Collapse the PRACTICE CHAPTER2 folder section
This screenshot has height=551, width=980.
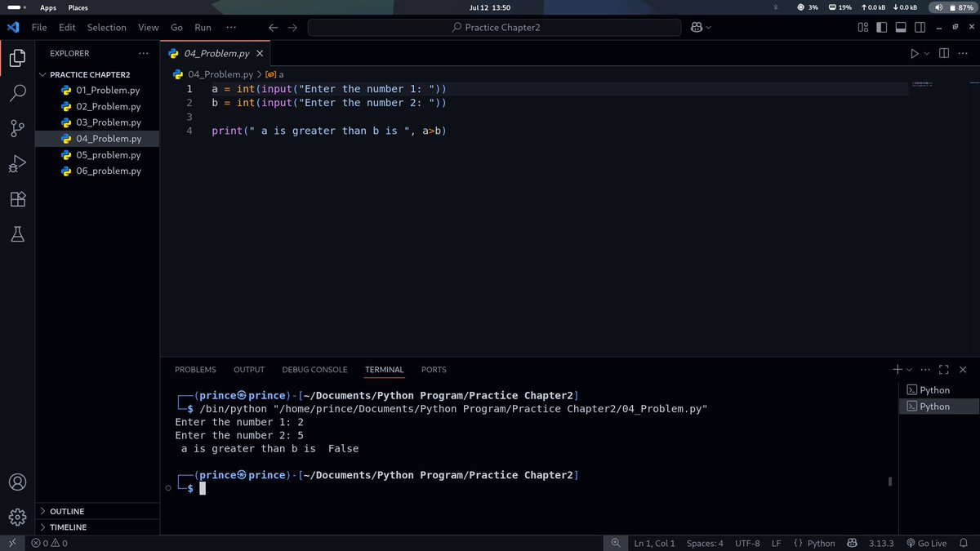click(97, 74)
